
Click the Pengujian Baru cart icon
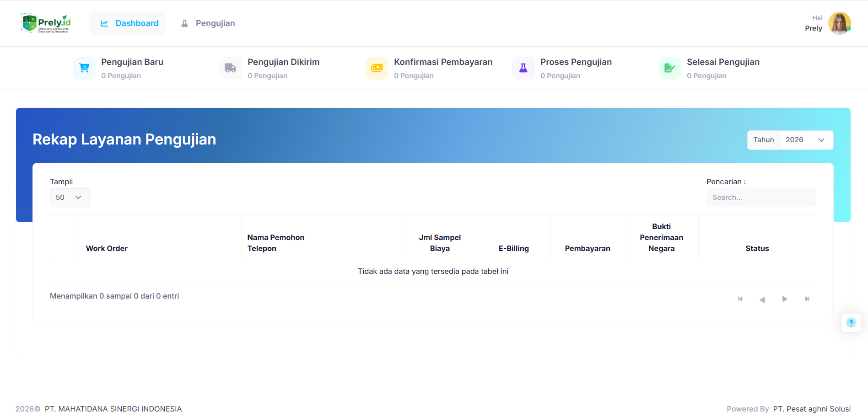[84, 68]
